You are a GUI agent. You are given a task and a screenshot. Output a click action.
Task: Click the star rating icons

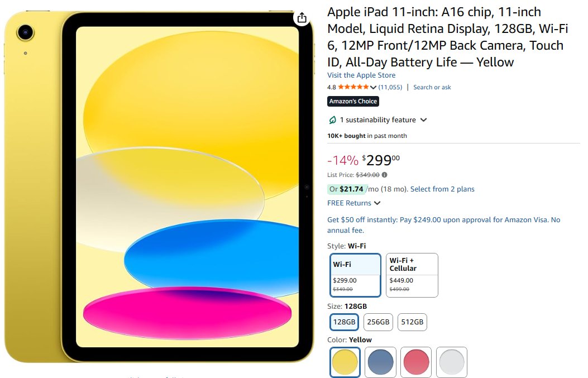(353, 87)
